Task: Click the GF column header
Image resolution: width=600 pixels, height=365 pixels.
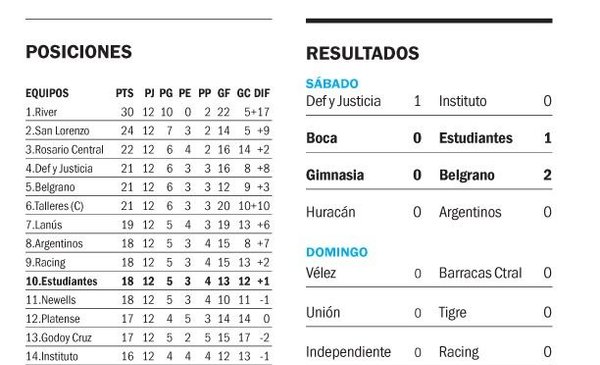Action: coord(224,93)
